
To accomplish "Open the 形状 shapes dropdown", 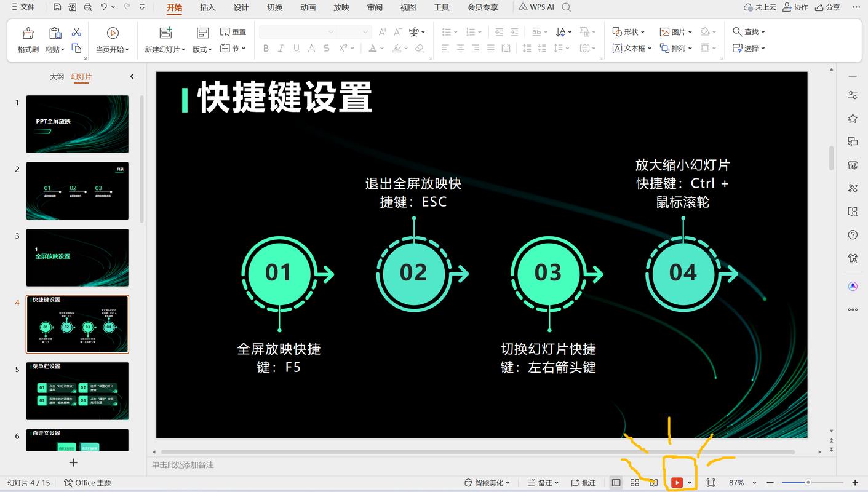I will click(x=629, y=32).
